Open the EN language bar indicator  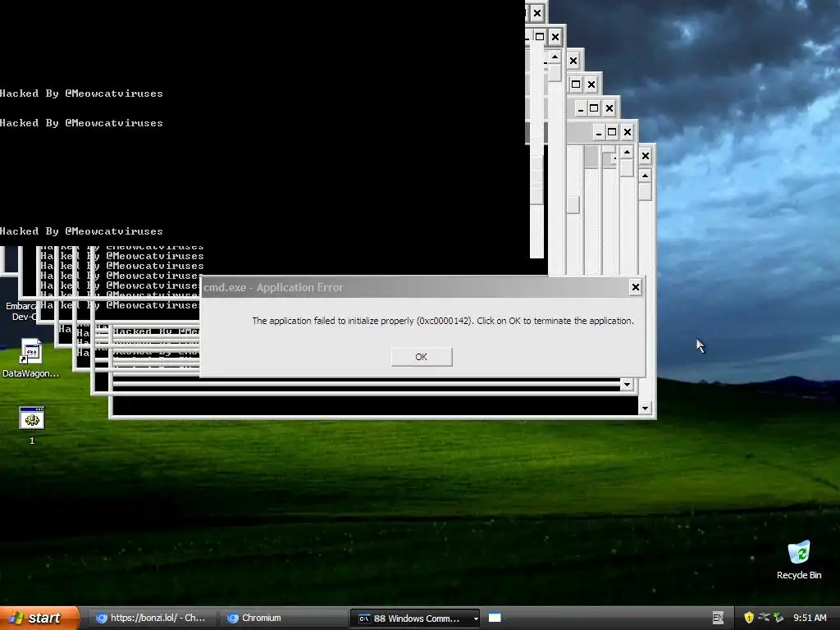point(718,618)
